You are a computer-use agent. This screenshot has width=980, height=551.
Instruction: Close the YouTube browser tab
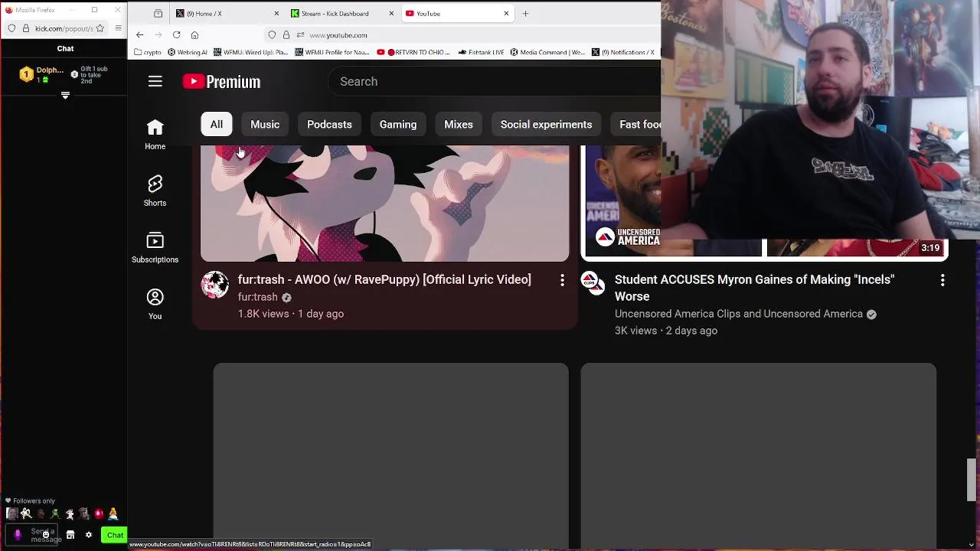click(506, 13)
